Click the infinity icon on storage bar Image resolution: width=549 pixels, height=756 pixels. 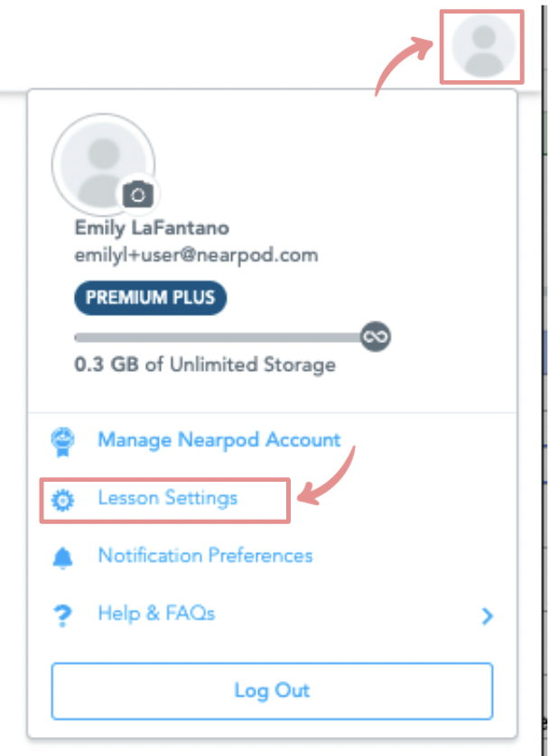click(x=376, y=337)
